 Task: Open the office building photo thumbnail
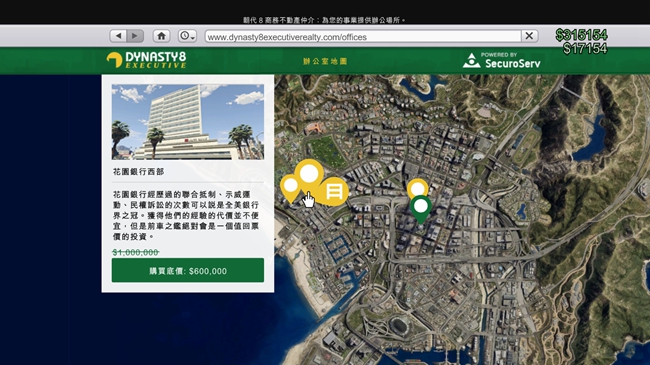(188, 122)
